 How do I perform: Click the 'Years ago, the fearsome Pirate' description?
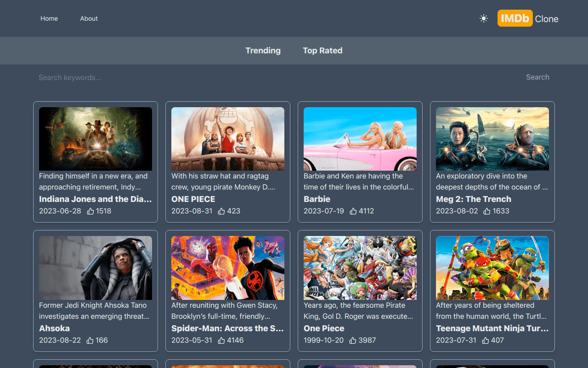[x=360, y=311]
